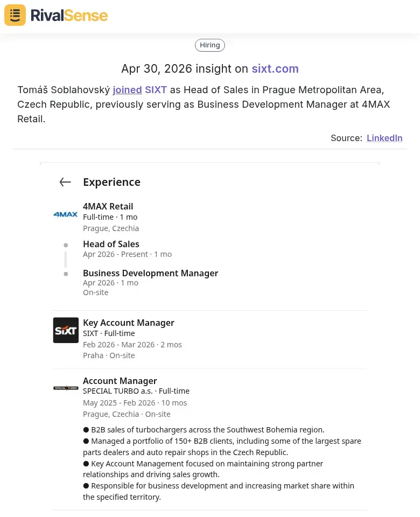Viewport: 420px width, 517px height.
Task: Follow the LinkedIn source link
Action: pyautogui.click(x=384, y=138)
